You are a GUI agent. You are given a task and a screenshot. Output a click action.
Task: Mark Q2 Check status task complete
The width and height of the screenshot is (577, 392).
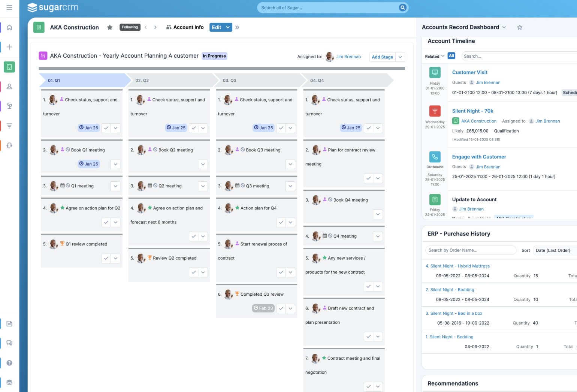pyautogui.click(x=194, y=128)
